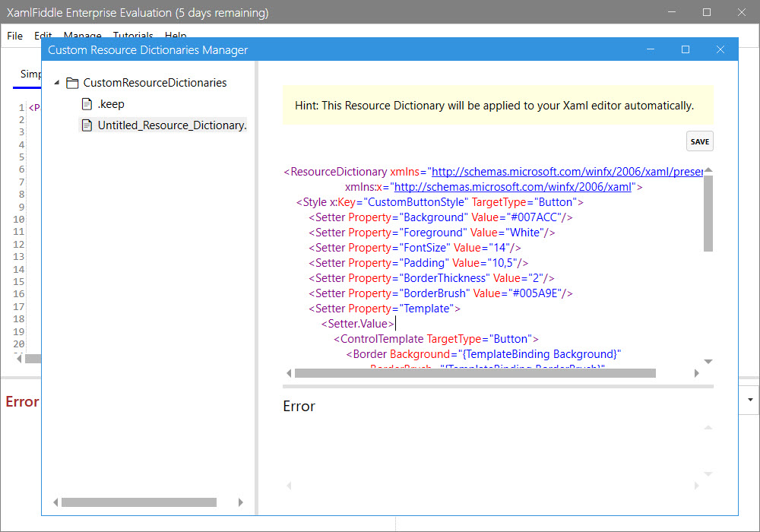This screenshot has width=760, height=532.
Task: Click the Setter Property="Template" line
Action: coord(385,309)
